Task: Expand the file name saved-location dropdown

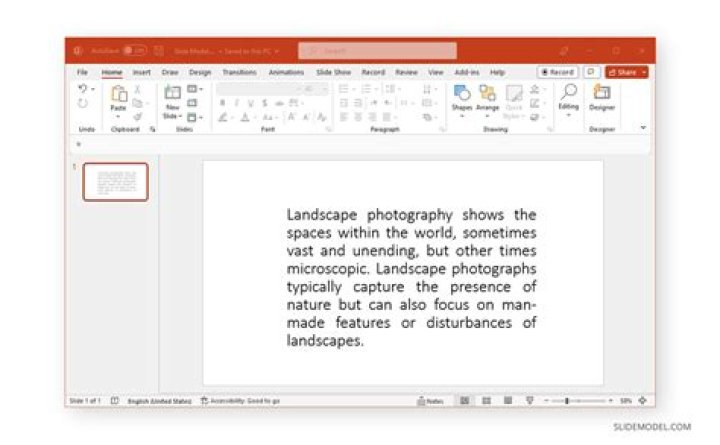Action: click(x=277, y=51)
